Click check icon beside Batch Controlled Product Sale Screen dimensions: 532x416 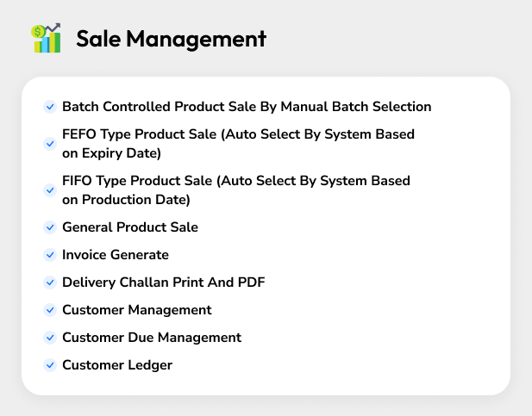pos(50,108)
